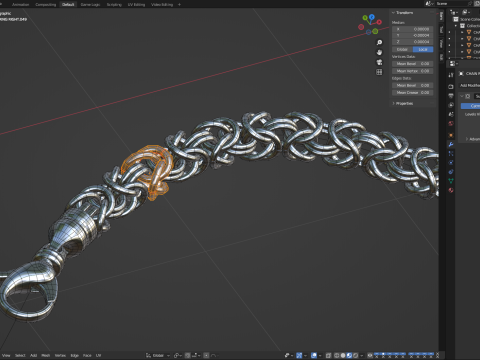
Task: Open properties editor type dropdown
Action: pyautogui.click(x=453, y=63)
